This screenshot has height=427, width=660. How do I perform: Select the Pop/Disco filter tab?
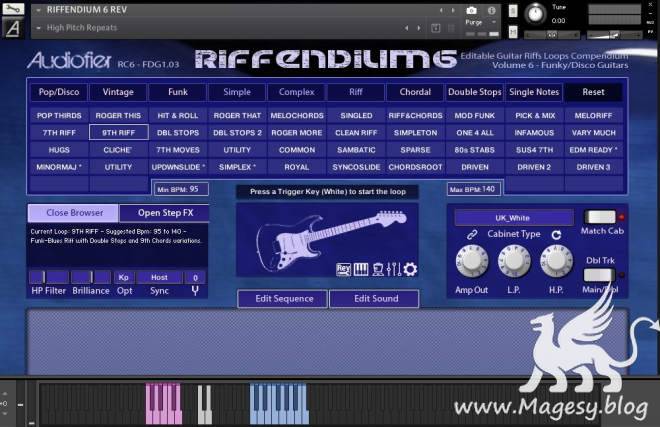[59, 92]
